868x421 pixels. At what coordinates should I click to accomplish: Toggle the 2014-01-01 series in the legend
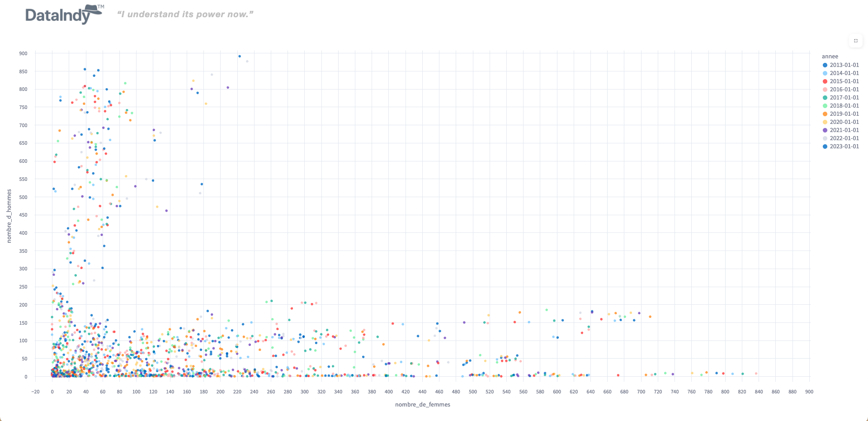pos(844,73)
